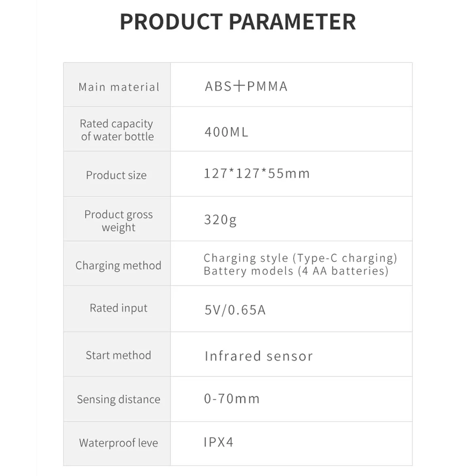Select the Rated input label
The width and height of the screenshot is (476, 476).
[118, 308]
